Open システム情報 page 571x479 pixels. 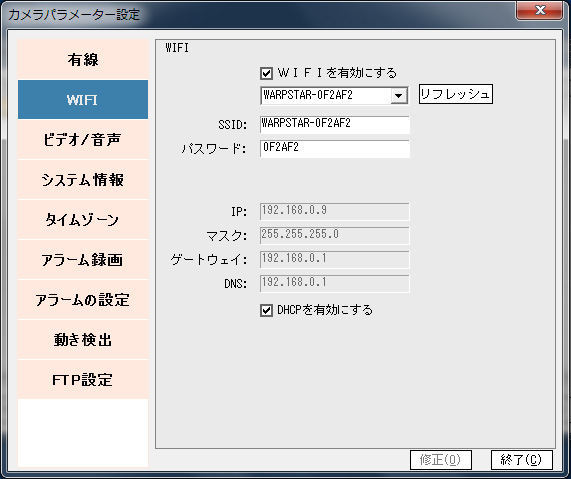click(x=83, y=180)
